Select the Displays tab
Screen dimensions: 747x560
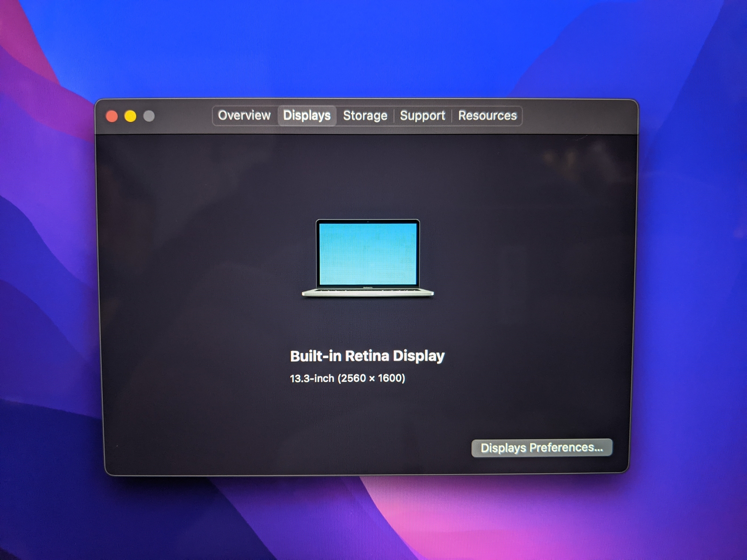[x=307, y=115]
